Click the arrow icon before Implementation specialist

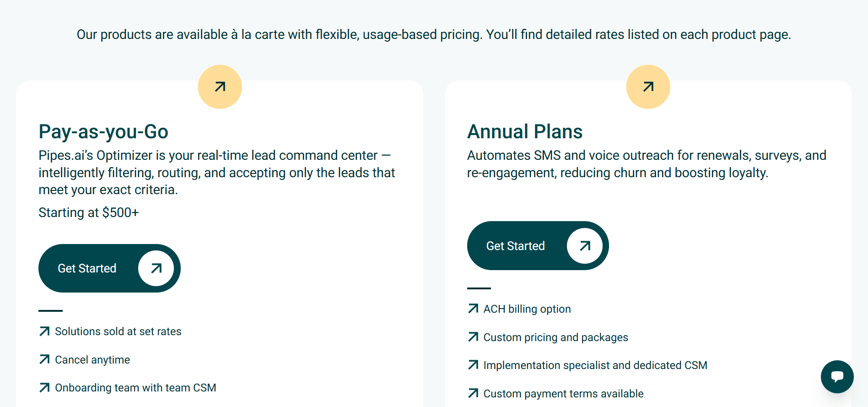[x=473, y=365]
